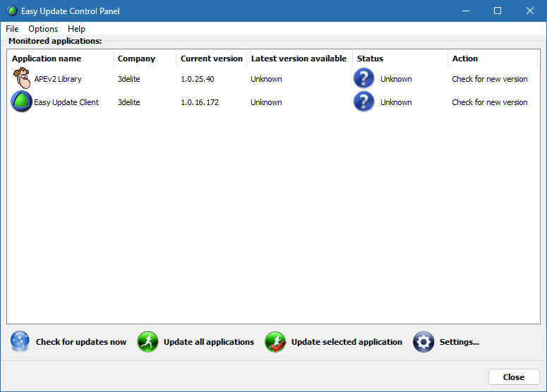Click the Easy Update Client green cone icon
547x392 pixels.
coord(22,102)
